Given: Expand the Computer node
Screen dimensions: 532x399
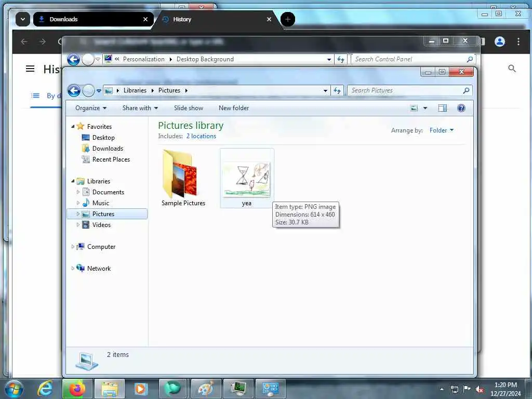Looking at the screenshot, I should pos(73,247).
